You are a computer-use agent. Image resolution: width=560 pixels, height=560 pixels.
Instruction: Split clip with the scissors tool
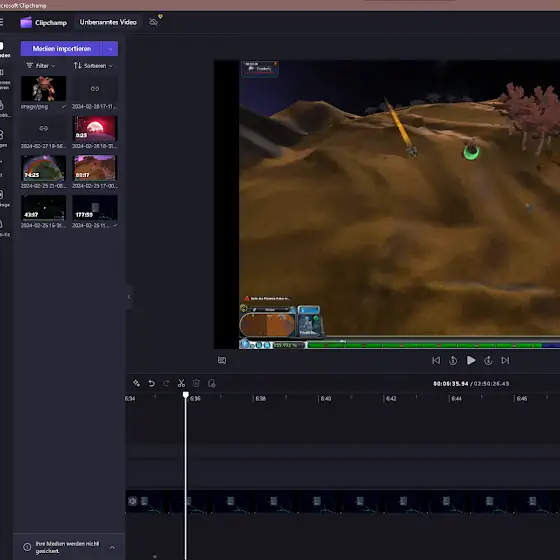[x=181, y=383]
